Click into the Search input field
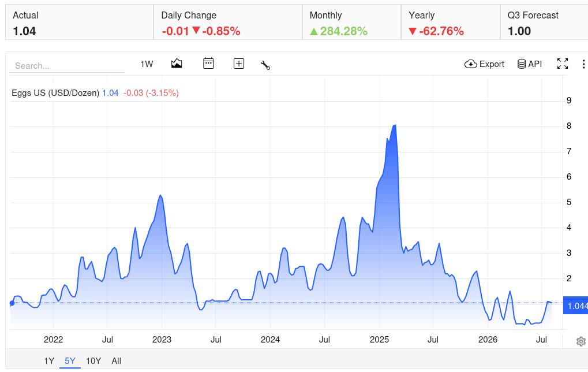 point(67,66)
